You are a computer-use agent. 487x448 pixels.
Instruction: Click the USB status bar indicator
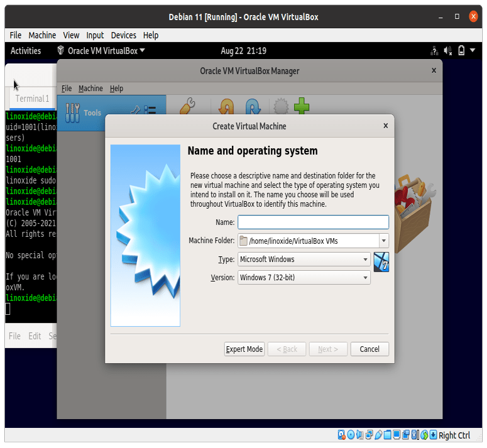[379, 435]
